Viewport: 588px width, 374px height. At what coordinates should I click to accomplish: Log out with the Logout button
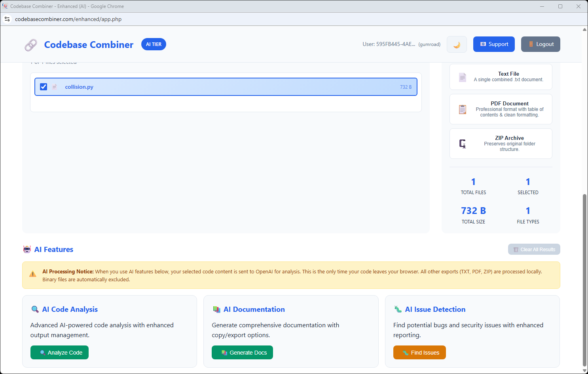point(541,44)
